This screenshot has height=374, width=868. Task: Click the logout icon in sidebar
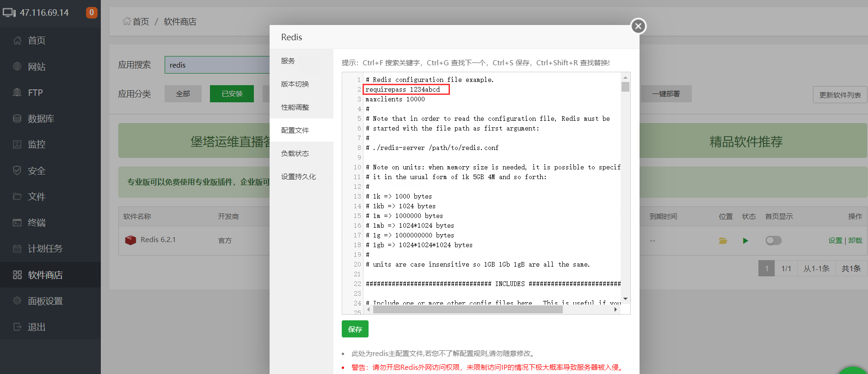point(17,327)
